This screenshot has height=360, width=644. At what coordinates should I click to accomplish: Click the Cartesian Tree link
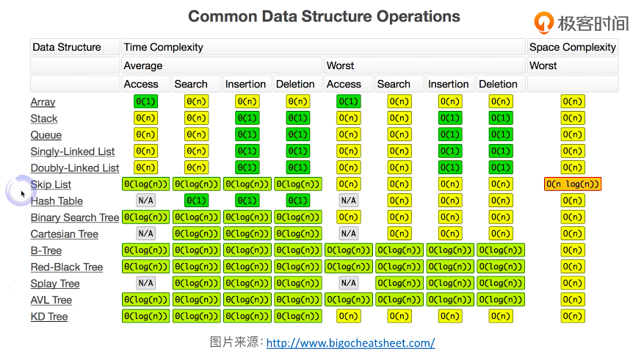click(x=65, y=234)
